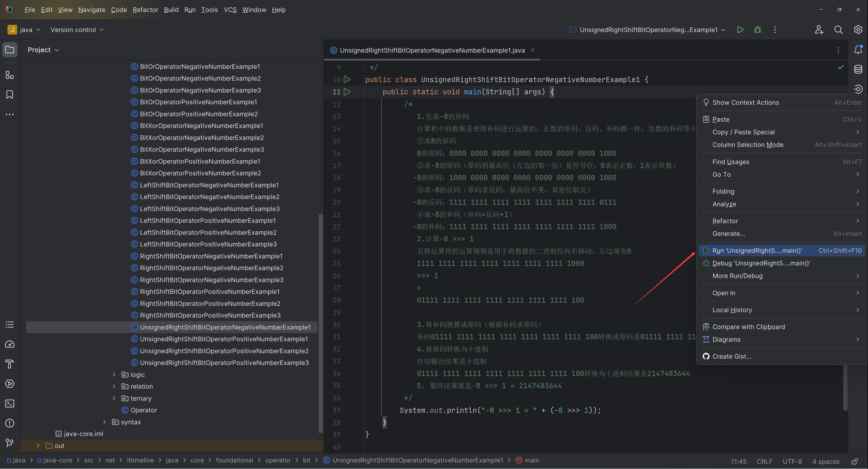Open the Bookmarks tool window icon
The height and width of the screenshot is (469, 868).
point(10,95)
